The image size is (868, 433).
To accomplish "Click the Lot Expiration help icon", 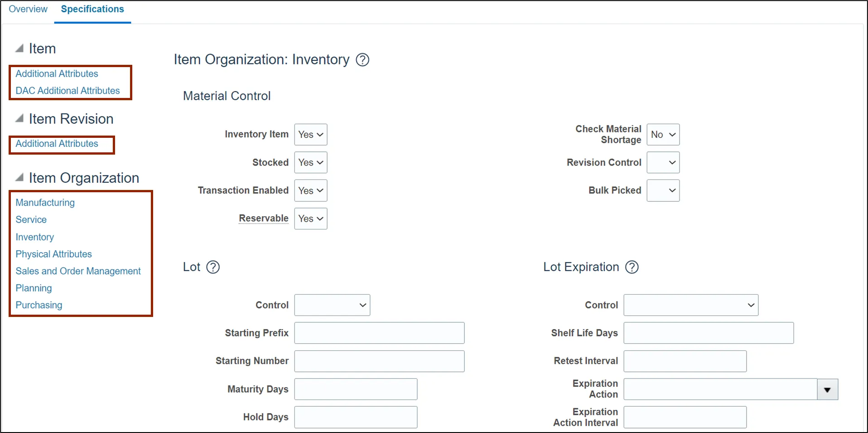I will click(x=632, y=267).
